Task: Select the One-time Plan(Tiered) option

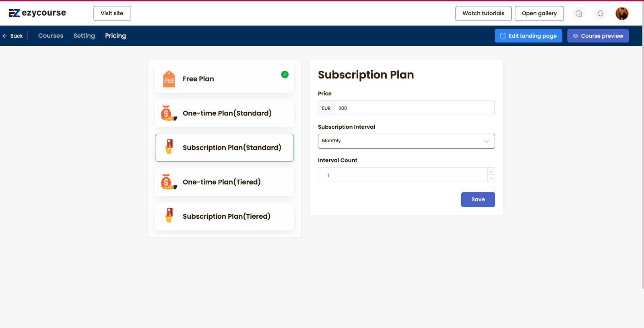Action: (x=222, y=182)
